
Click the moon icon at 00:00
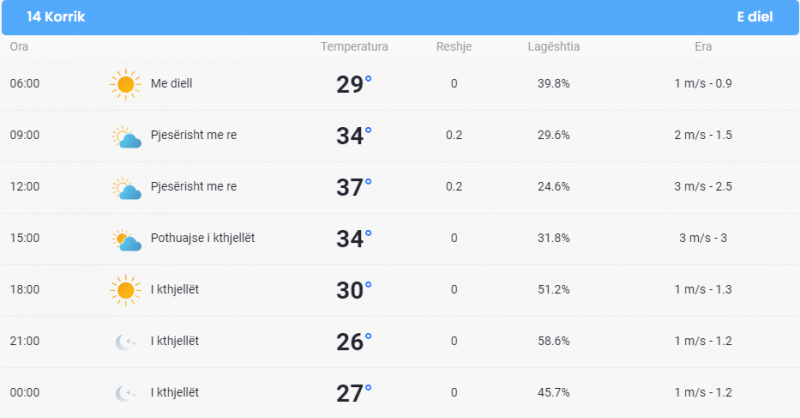click(x=125, y=393)
